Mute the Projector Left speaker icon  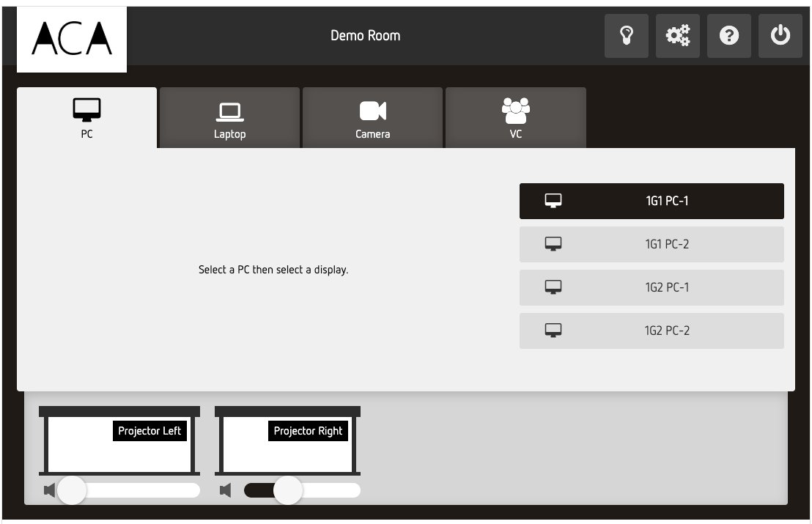tap(49, 490)
